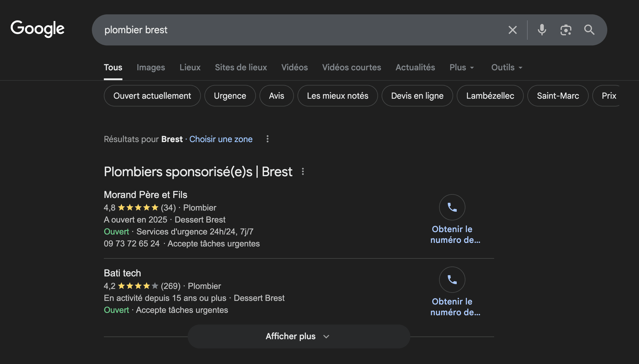Open the Outils dropdown
Viewport: 639px width, 364px height.
point(506,67)
